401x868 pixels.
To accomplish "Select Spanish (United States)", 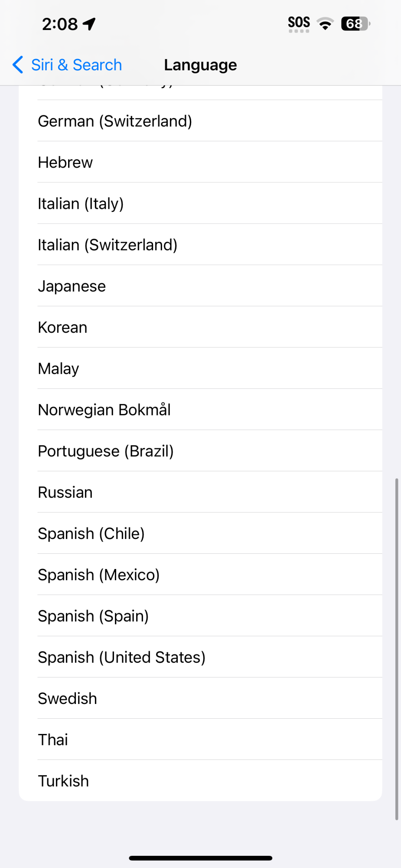I will [x=121, y=657].
